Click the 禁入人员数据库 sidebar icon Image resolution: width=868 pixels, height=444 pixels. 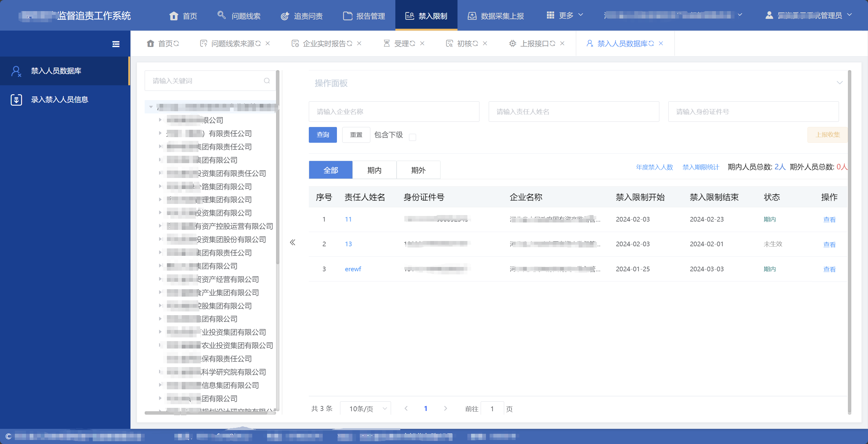(x=16, y=71)
